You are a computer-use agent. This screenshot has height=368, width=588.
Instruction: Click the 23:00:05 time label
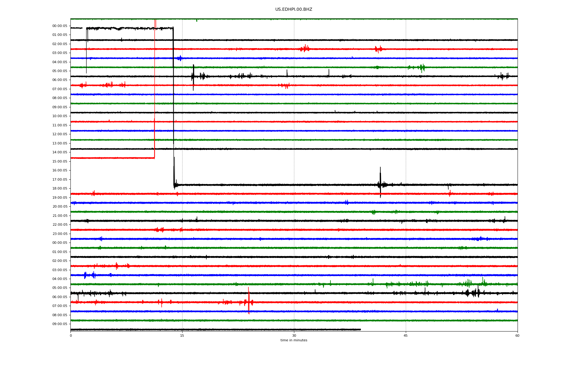(x=60, y=234)
